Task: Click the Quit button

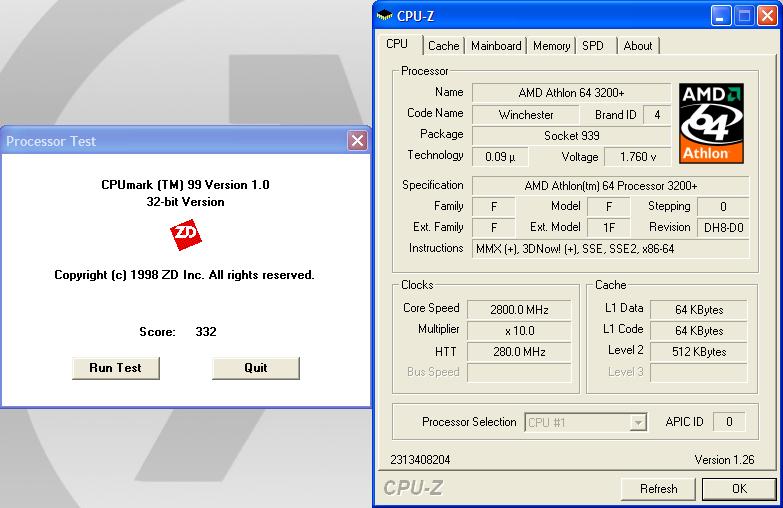Action: [256, 368]
